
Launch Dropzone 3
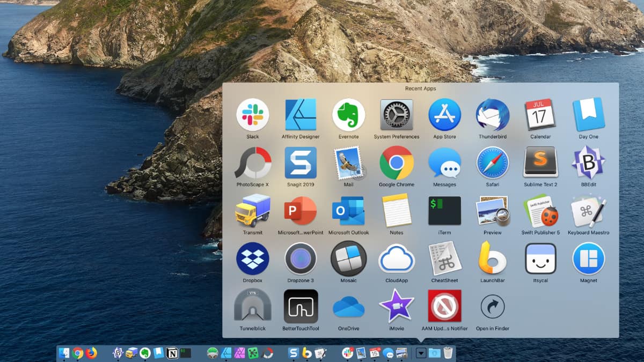pos(301,258)
